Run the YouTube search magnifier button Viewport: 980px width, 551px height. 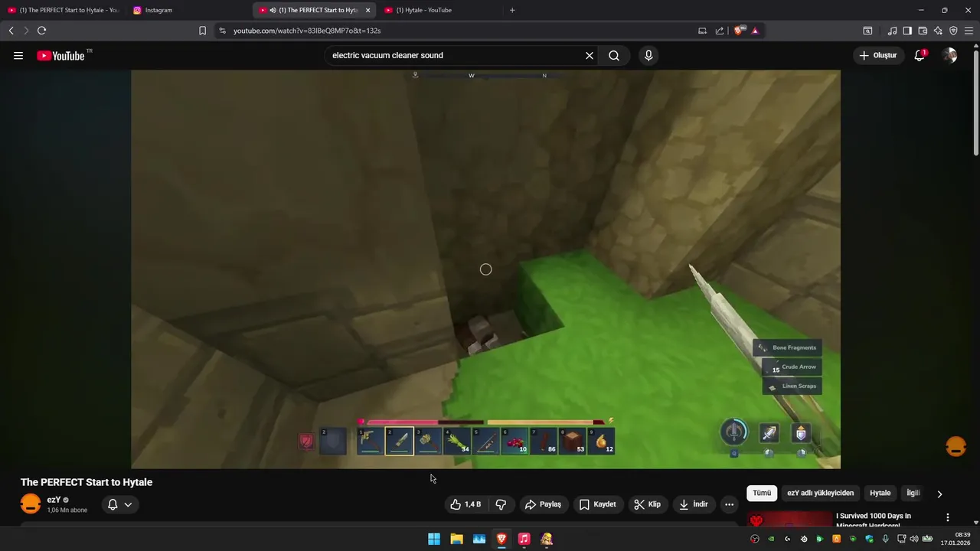[614, 56]
